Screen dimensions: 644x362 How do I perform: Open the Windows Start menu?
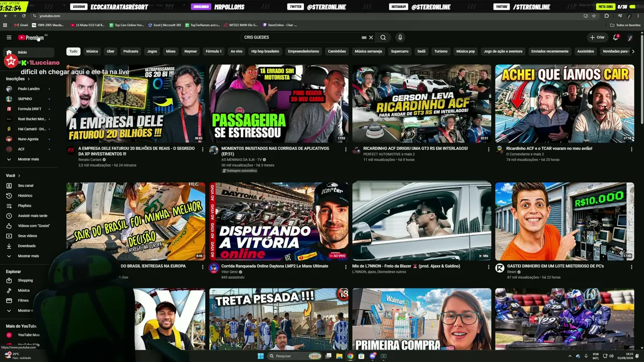[x=261, y=356]
